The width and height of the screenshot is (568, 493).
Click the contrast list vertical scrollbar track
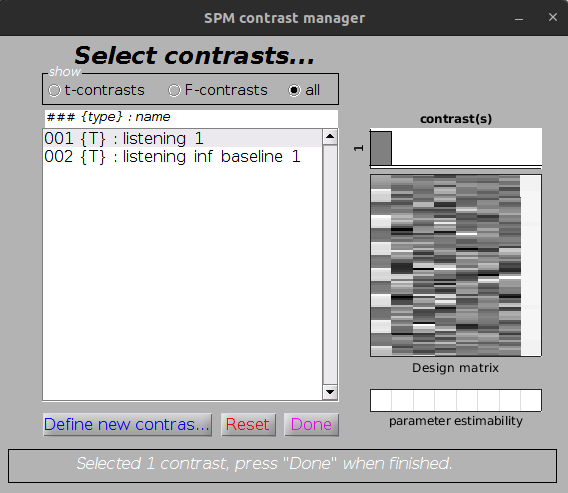pos(330,264)
